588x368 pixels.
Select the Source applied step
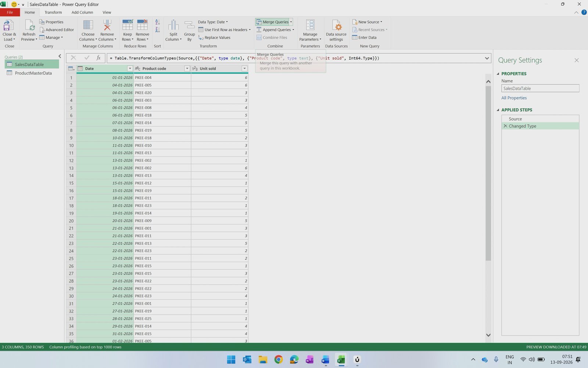click(x=540, y=119)
